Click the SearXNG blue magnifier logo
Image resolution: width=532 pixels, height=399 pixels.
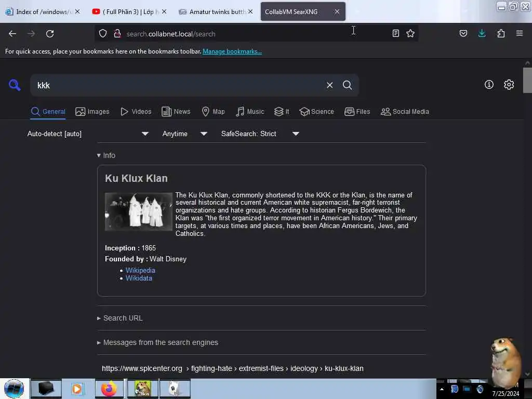[15, 85]
